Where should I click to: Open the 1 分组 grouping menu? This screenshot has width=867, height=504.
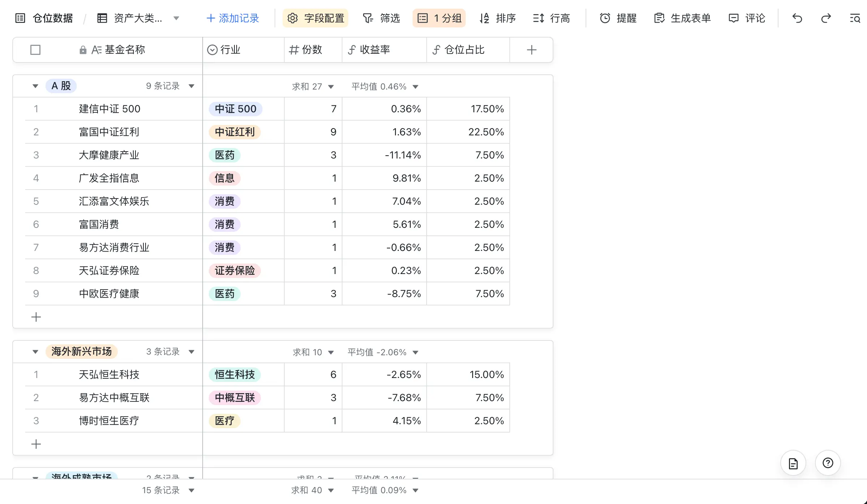439,18
